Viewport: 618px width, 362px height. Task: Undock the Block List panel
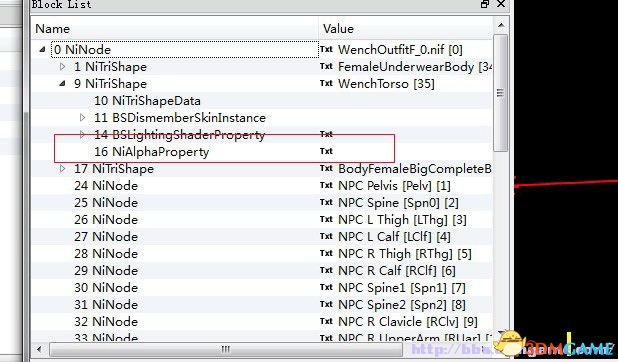tap(485, 4)
